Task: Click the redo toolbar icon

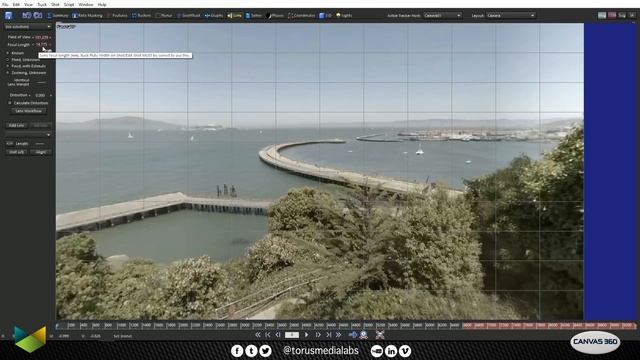Action: [38, 15]
